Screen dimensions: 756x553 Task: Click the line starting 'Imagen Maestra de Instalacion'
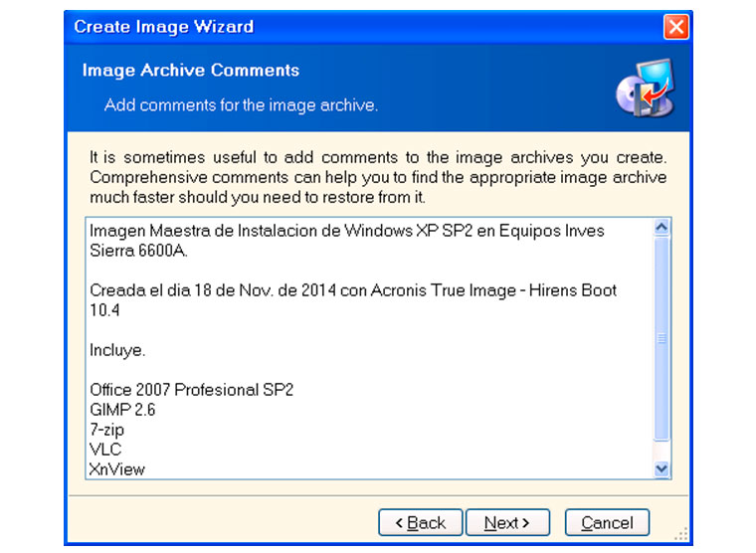[x=346, y=231]
